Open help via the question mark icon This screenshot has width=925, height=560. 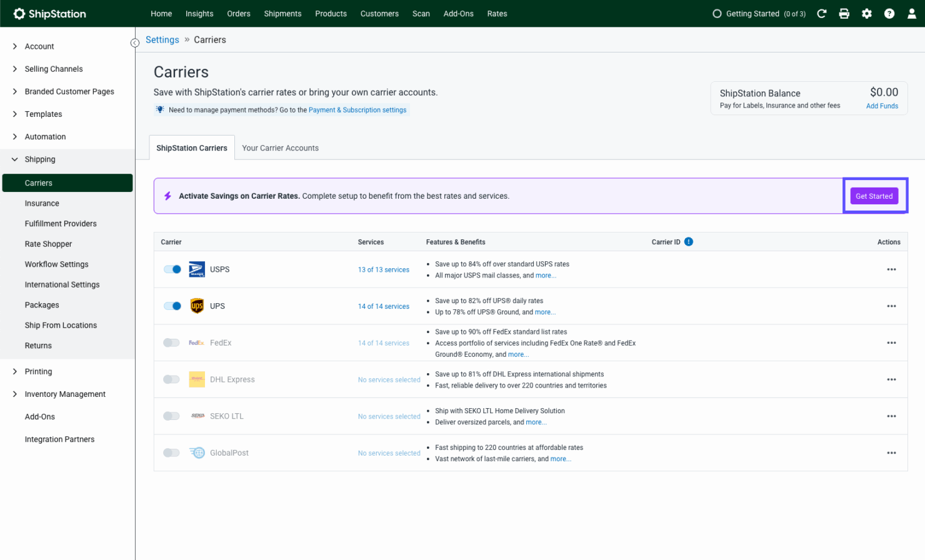(x=889, y=13)
